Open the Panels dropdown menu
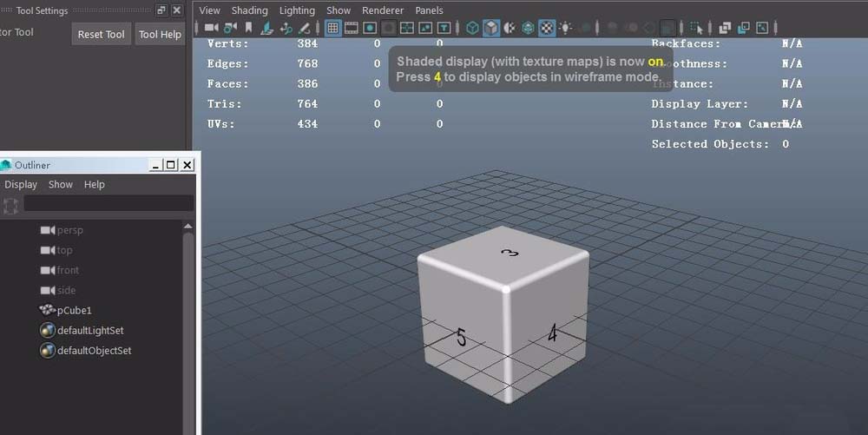The image size is (868, 435). (429, 10)
